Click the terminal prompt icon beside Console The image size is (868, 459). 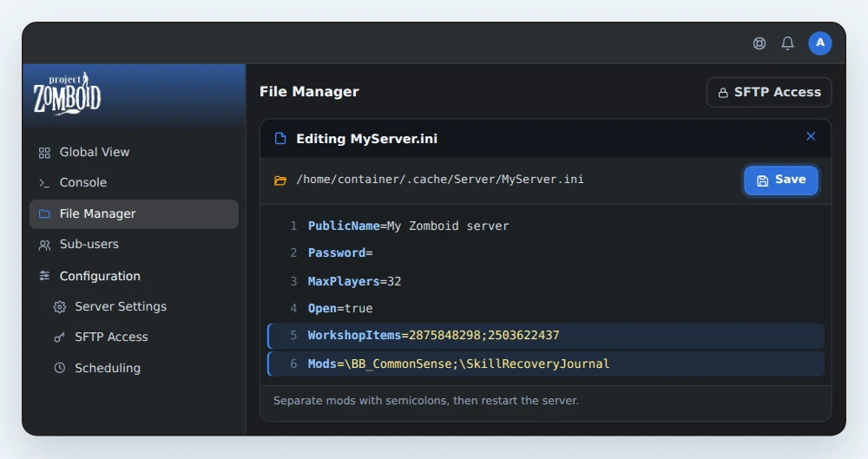tap(44, 183)
